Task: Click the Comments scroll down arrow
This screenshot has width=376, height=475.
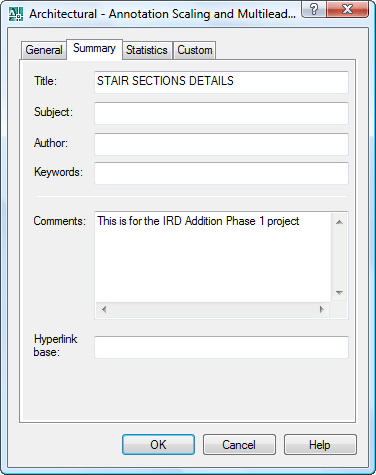Action: point(339,293)
